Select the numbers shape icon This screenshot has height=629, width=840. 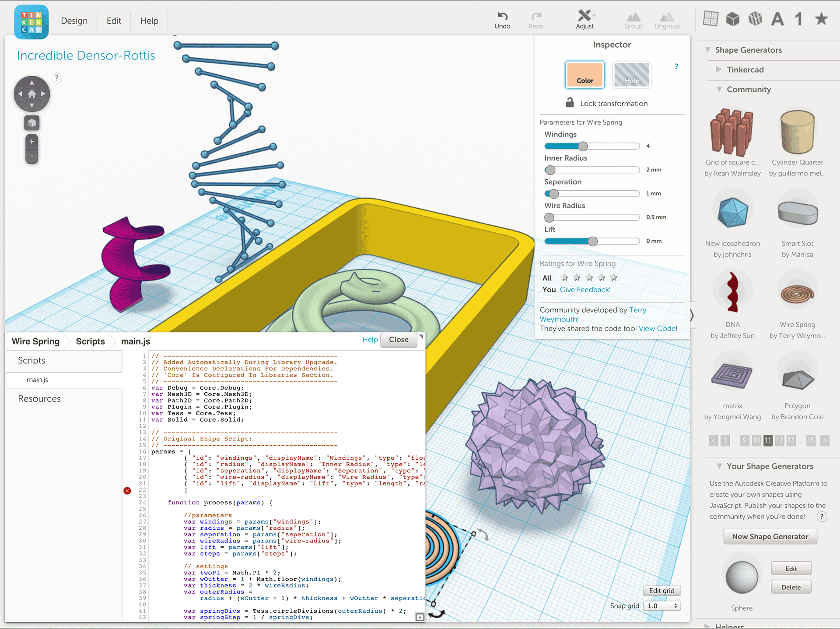[x=798, y=18]
